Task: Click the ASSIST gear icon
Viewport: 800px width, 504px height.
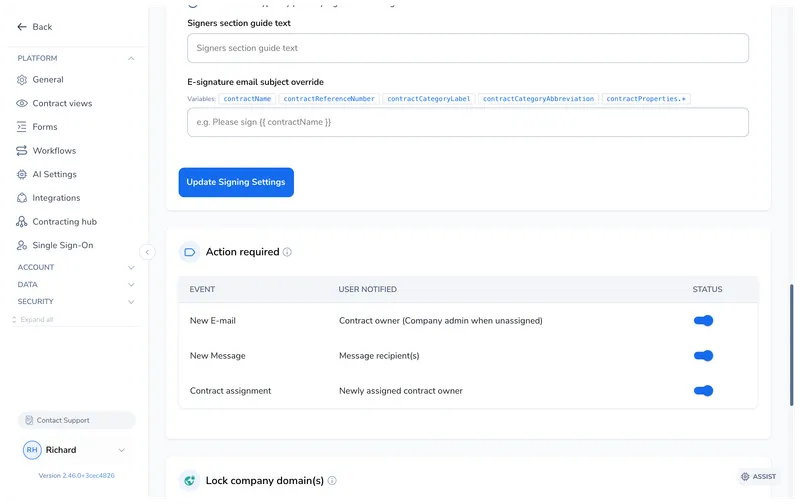Action: 745,476
